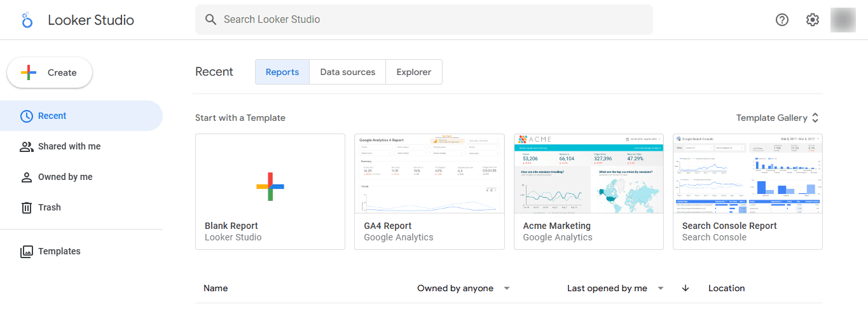Expand the Template Gallery toggle arrows
This screenshot has width=868, height=330.
[x=815, y=118]
